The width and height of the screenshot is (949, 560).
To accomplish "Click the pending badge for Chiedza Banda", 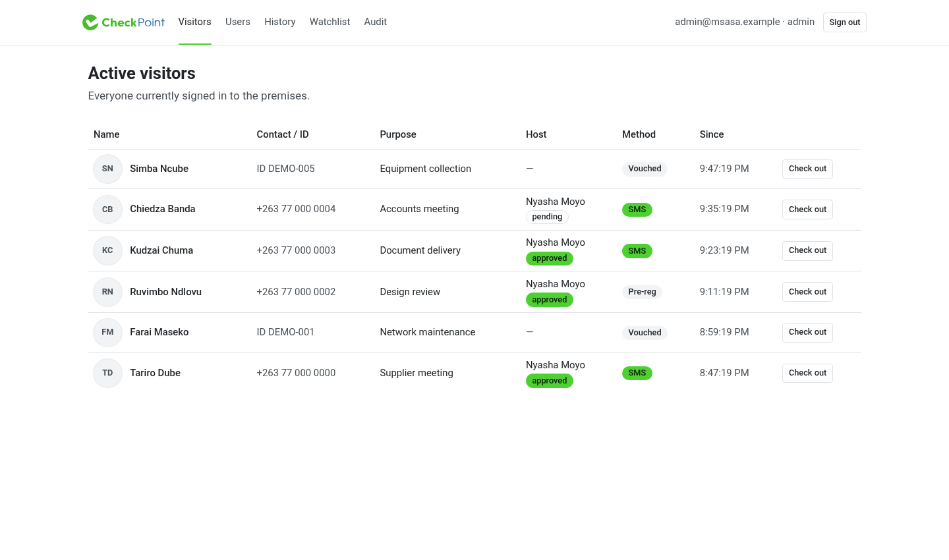I will tap(547, 217).
